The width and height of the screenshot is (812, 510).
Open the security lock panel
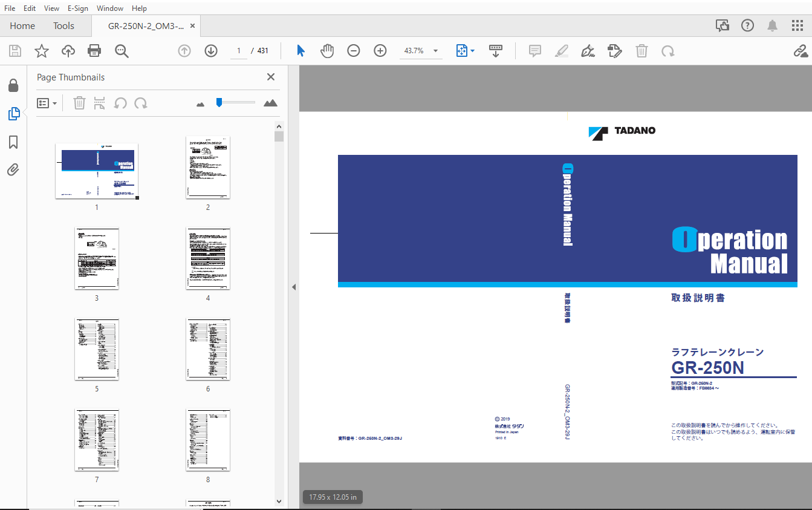click(13, 85)
